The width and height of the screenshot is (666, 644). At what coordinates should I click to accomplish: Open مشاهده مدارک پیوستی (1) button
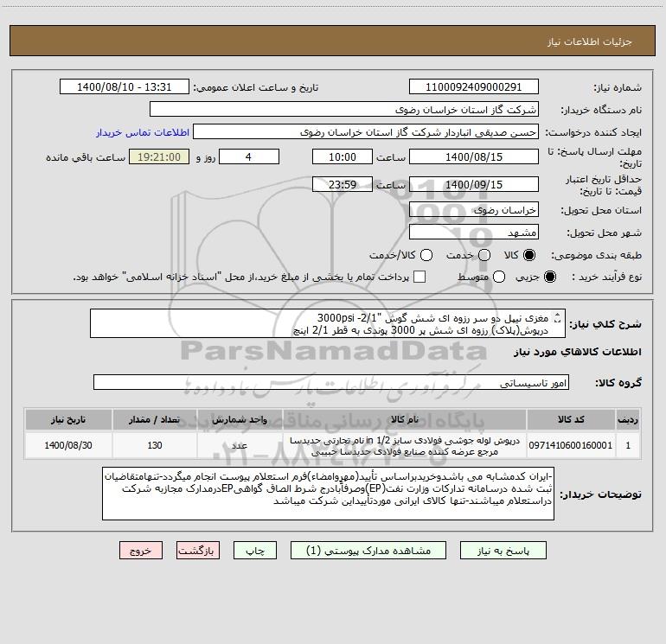[x=368, y=551]
